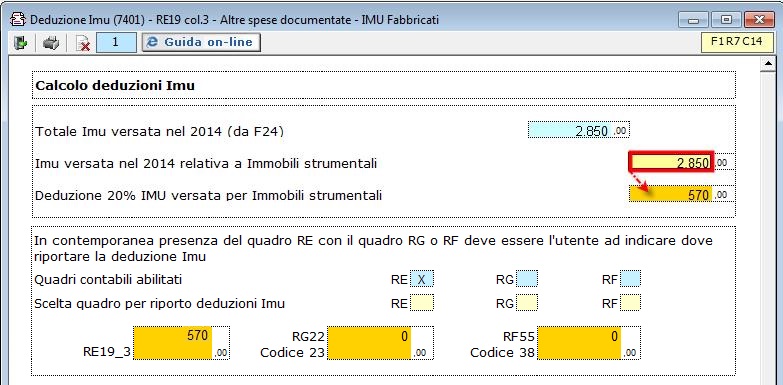
Task: Tick the RE box for riporto deduzioni Imu
Action: pyautogui.click(x=421, y=303)
